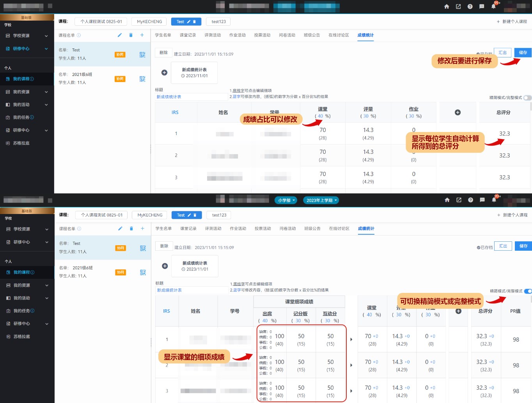Delete roster using the trash icon beside 课程名单 in the lower panel
Screen dimensions: 532x403
(x=131, y=228)
